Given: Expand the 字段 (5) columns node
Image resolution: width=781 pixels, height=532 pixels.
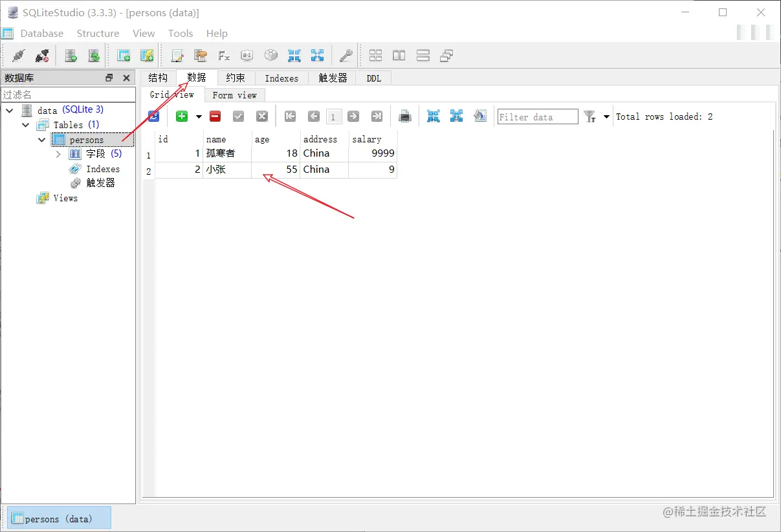Looking at the screenshot, I should pos(58,154).
